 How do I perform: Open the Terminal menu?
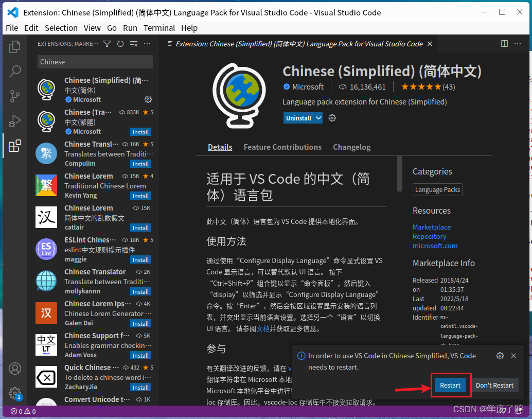[x=159, y=28]
